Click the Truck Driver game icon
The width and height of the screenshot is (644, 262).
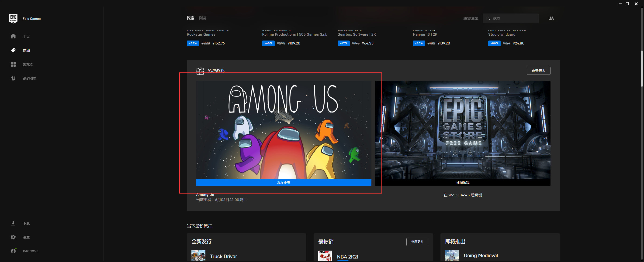(198, 256)
